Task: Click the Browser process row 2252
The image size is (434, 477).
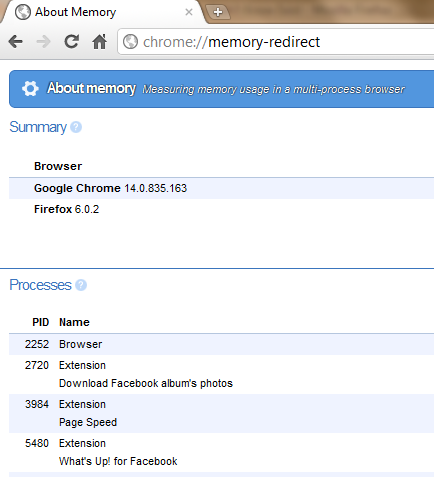Action: tap(221, 344)
